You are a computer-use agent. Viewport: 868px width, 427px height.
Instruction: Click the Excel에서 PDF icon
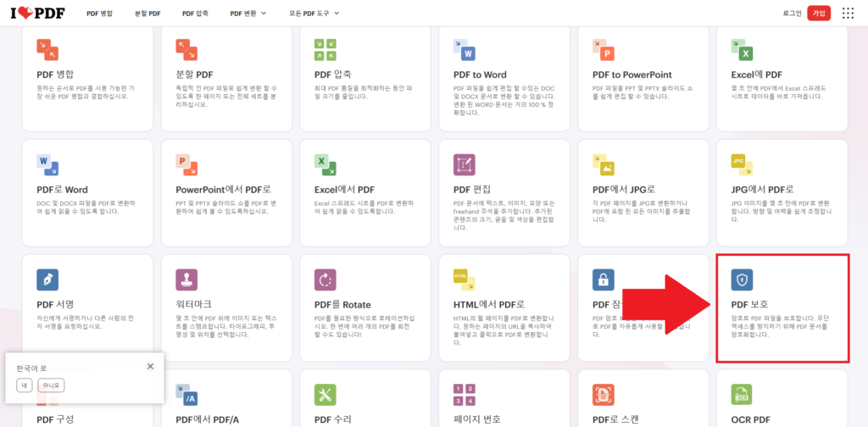pyautogui.click(x=325, y=165)
